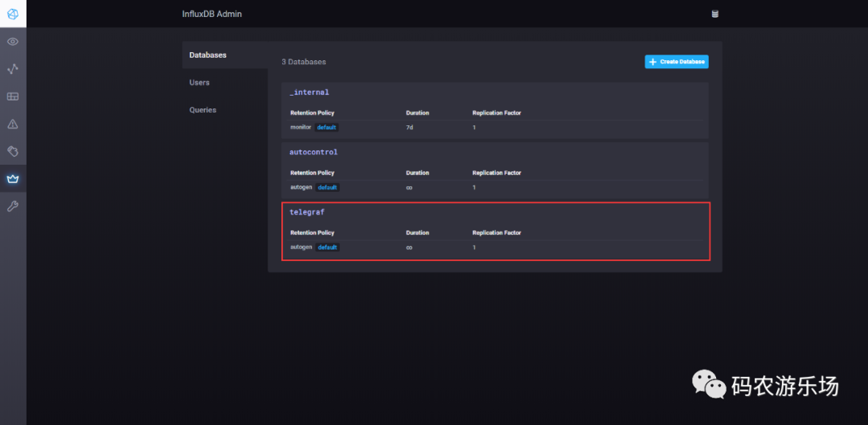
Task: Open the Configuration wrench icon
Action: pos(13,206)
